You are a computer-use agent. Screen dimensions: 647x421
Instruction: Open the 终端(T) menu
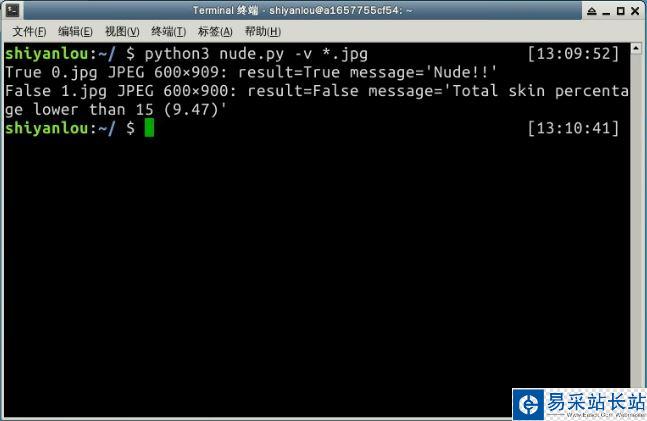pyautogui.click(x=168, y=32)
